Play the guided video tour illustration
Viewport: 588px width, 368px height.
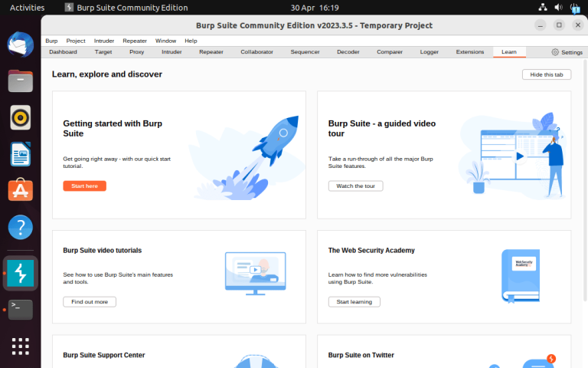(x=520, y=156)
